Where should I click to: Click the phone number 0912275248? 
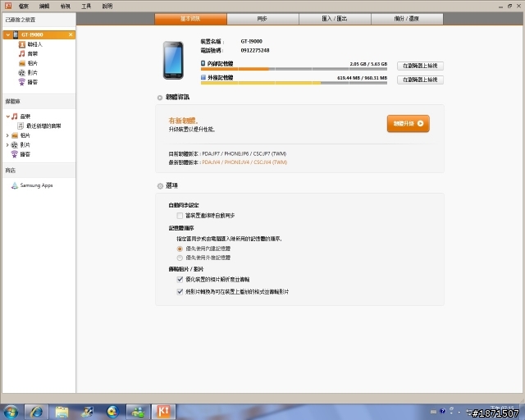point(255,50)
